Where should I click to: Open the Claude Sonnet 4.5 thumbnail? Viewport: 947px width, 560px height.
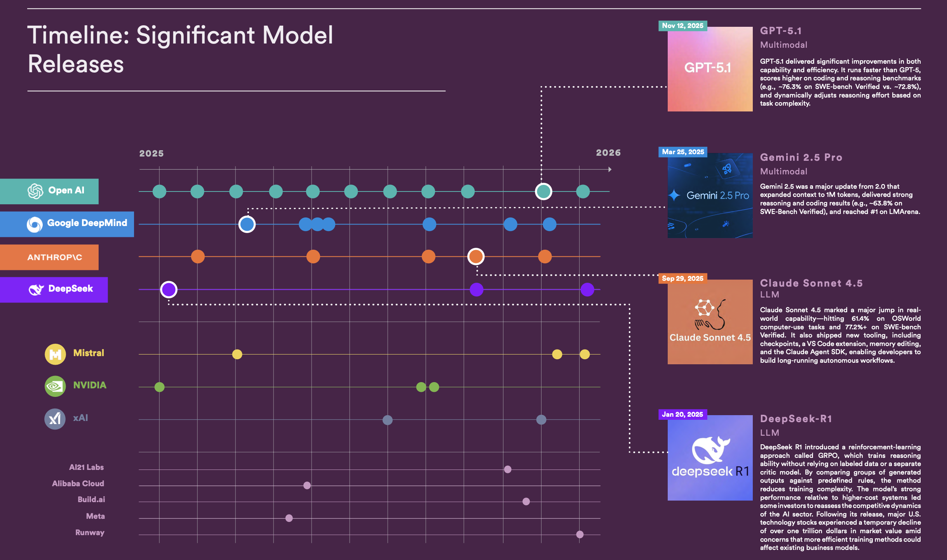point(710,322)
